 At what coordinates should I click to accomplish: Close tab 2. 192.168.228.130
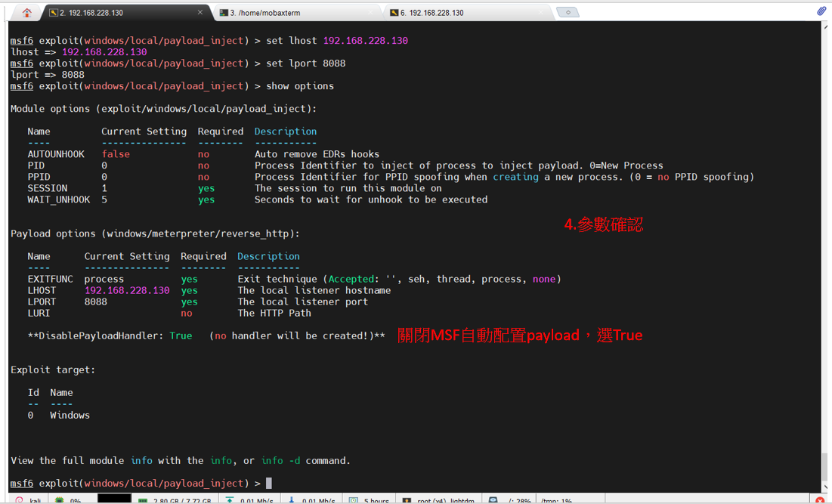coord(200,12)
